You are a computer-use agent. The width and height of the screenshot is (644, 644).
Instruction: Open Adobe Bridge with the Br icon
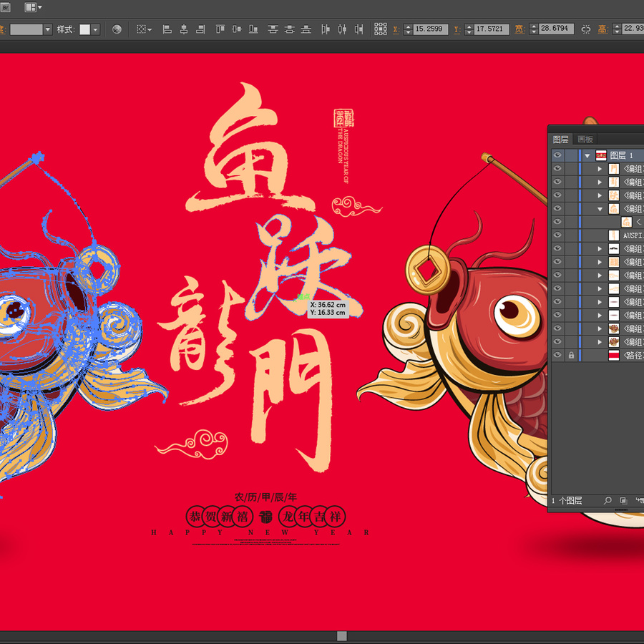tap(5, 7)
